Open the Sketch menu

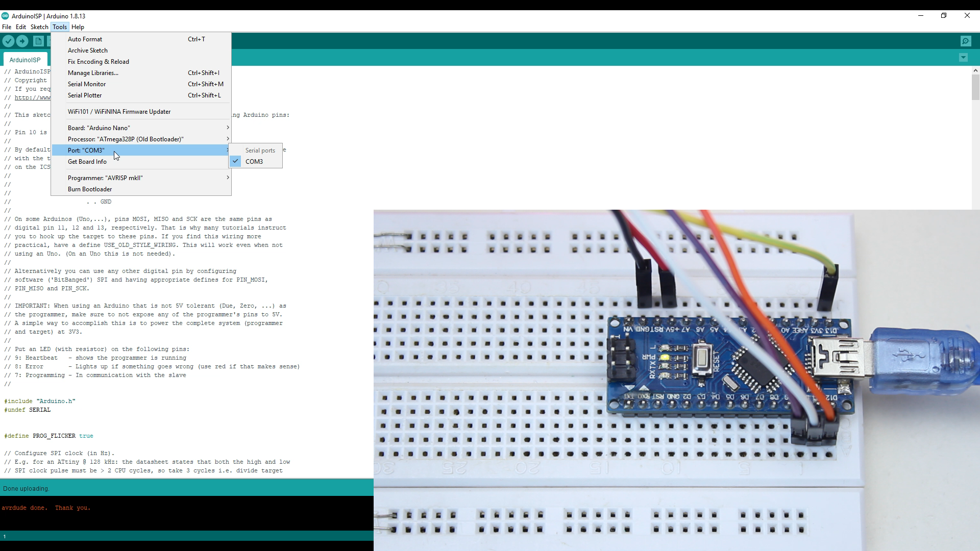point(39,27)
